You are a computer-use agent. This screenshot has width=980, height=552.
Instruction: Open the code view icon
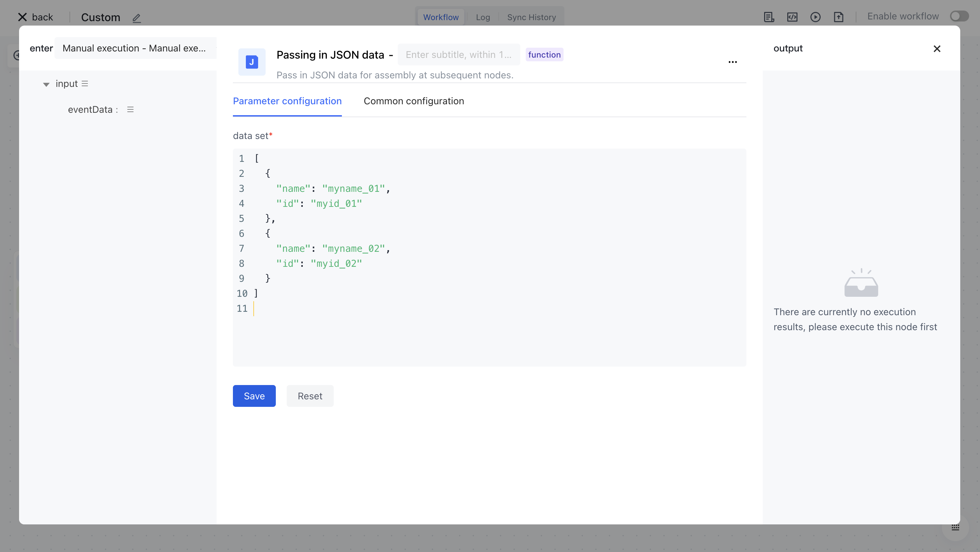(x=792, y=17)
